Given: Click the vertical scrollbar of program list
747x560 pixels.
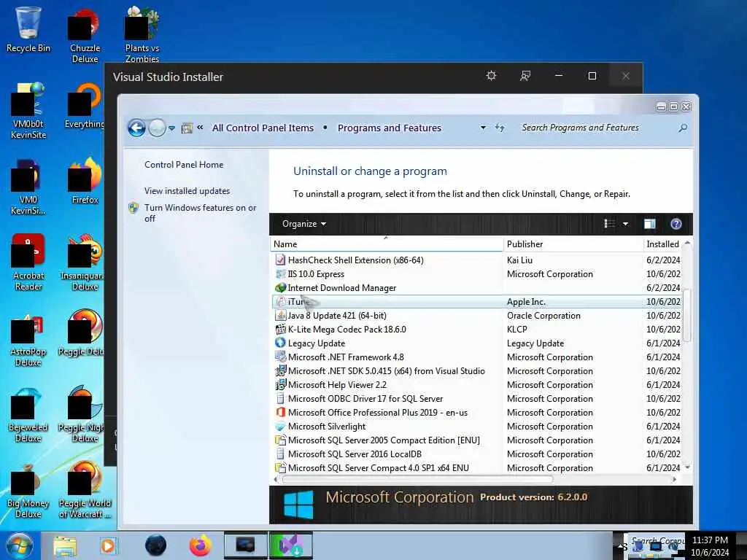Looking at the screenshot, I should tap(686, 315).
